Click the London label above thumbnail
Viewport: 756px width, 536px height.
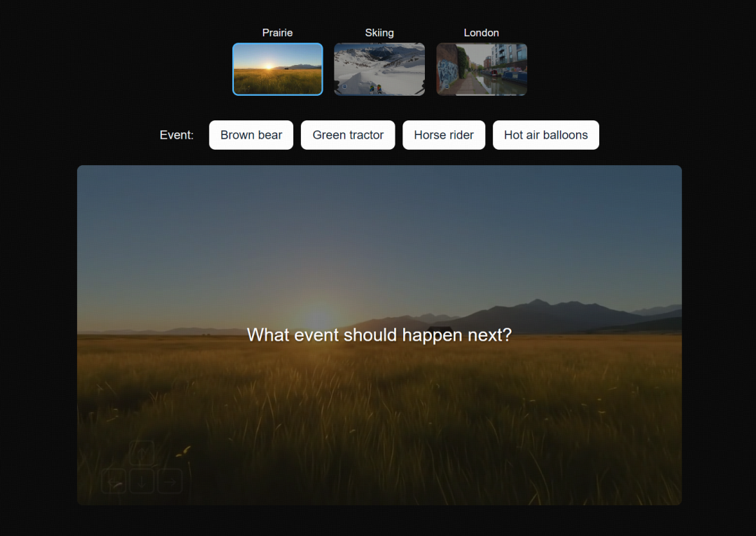(481, 33)
